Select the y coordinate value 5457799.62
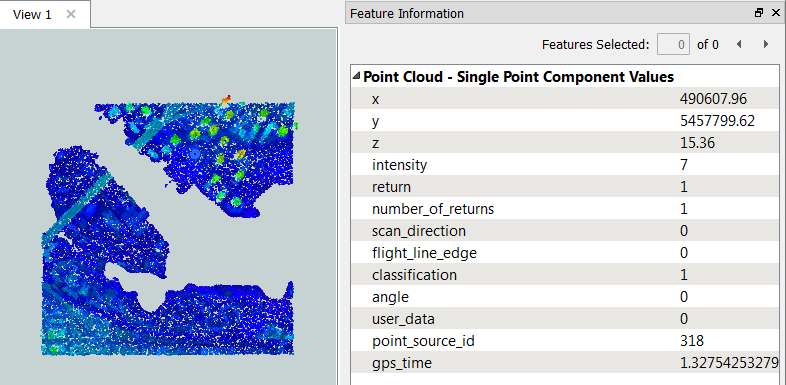The width and height of the screenshot is (786, 385). click(x=717, y=121)
